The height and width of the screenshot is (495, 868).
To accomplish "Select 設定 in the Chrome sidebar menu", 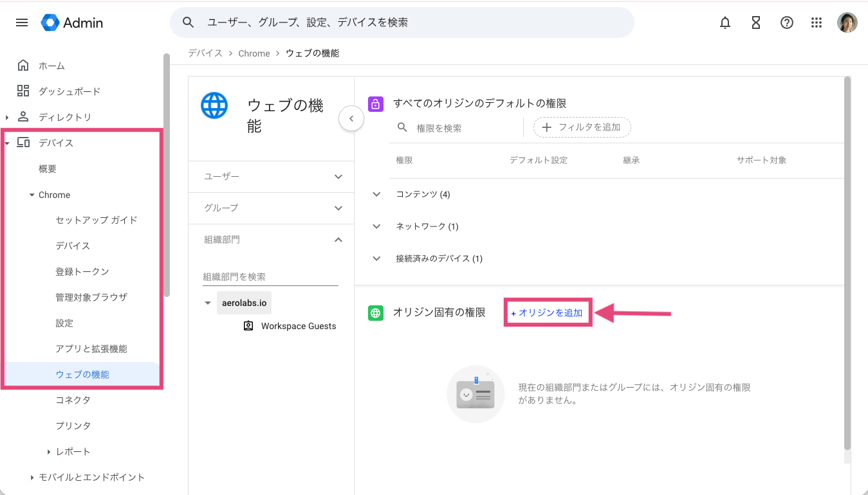I will [64, 323].
